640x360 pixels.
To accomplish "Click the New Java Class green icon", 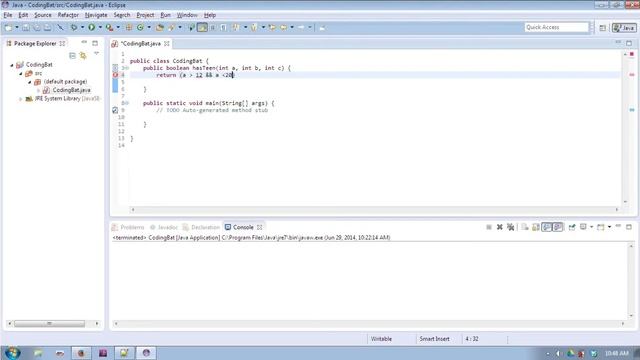I will pyautogui.click(x=140, y=27).
